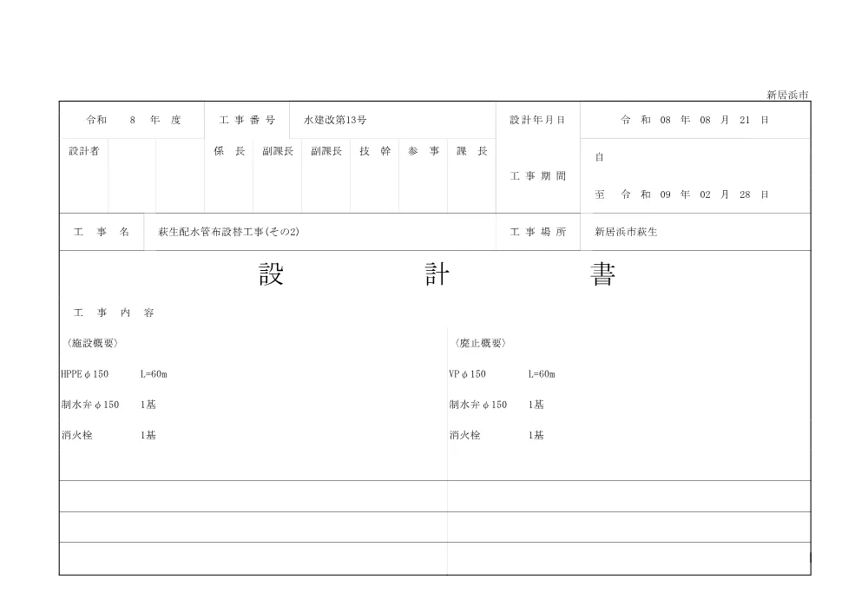This screenshot has width=868, height=613.
Task: Click the large 設 title character
Action: [x=271, y=274]
